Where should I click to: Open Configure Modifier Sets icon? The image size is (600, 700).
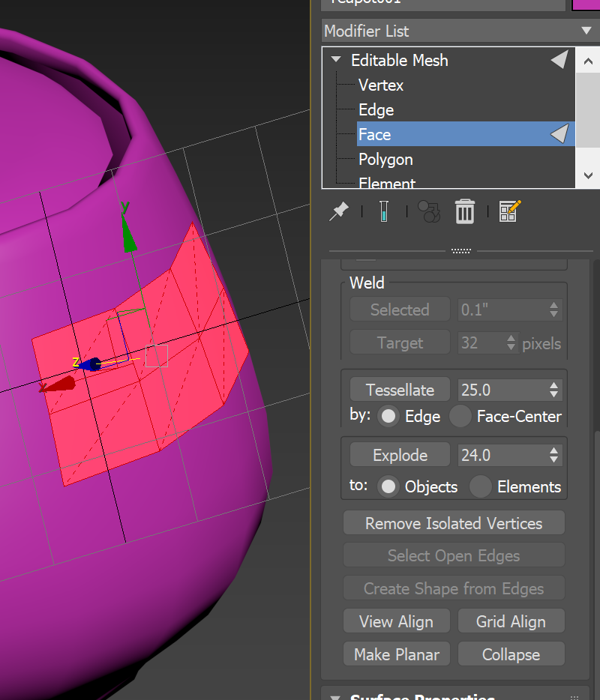510,211
